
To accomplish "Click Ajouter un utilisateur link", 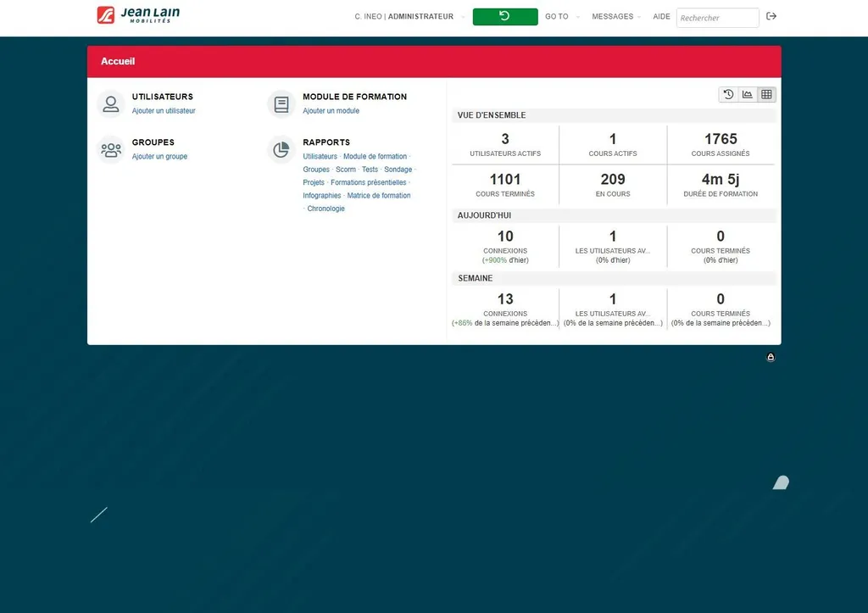I will [164, 111].
